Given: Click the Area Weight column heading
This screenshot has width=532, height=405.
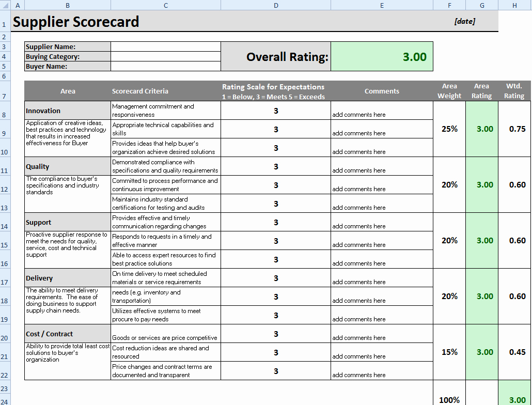Looking at the screenshot, I should [x=449, y=91].
